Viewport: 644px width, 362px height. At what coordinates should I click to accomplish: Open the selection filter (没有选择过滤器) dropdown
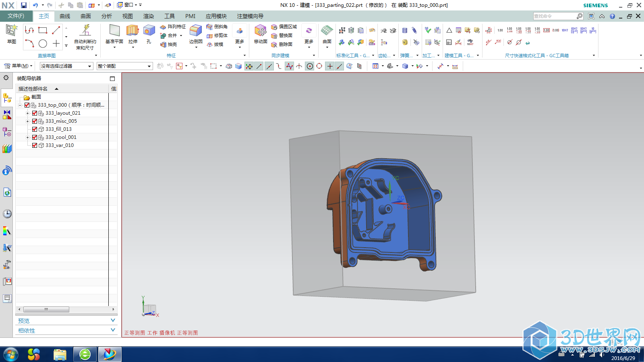click(66, 66)
